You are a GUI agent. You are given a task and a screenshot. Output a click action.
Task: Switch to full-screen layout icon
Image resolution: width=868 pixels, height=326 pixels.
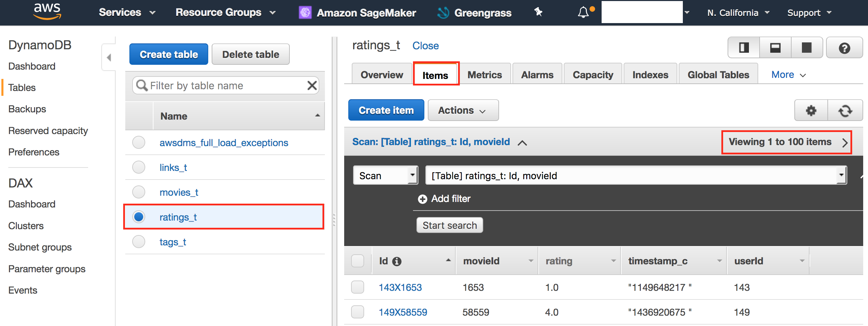(807, 48)
